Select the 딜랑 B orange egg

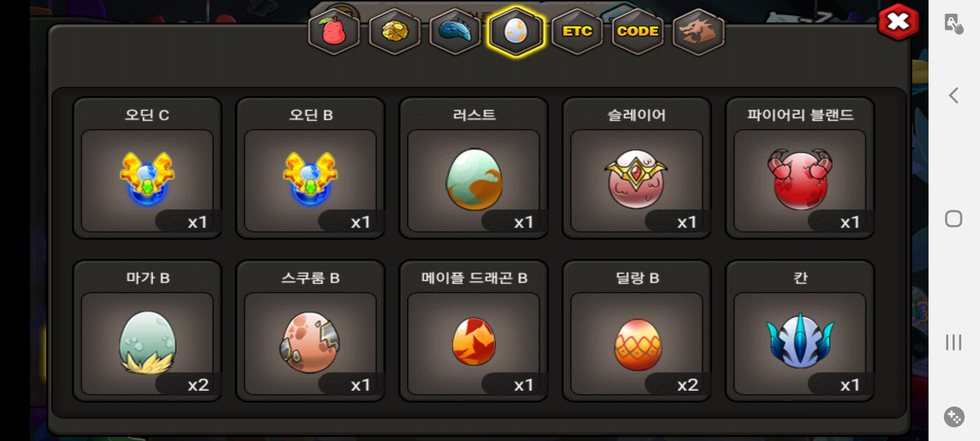pos(637,331)
